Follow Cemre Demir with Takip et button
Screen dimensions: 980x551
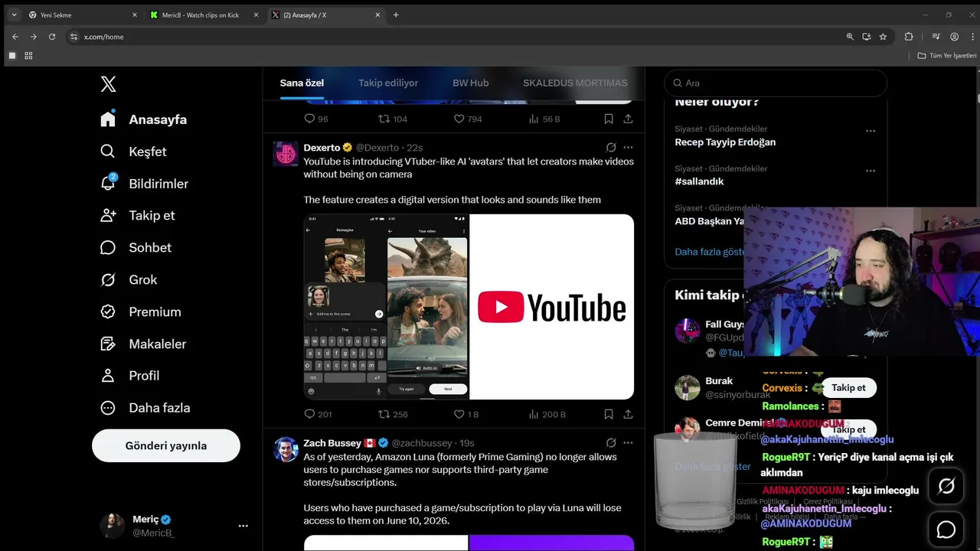point(848,429)
